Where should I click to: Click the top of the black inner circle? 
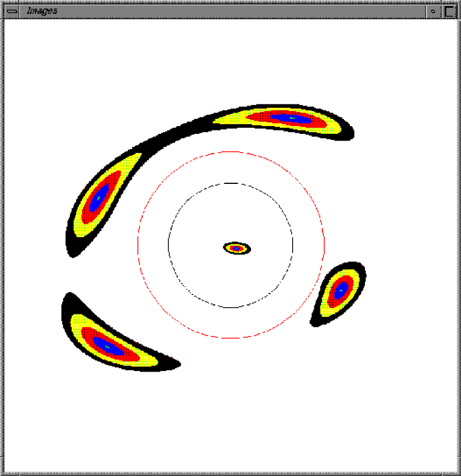pyautogui.click(x=231, y=183)
